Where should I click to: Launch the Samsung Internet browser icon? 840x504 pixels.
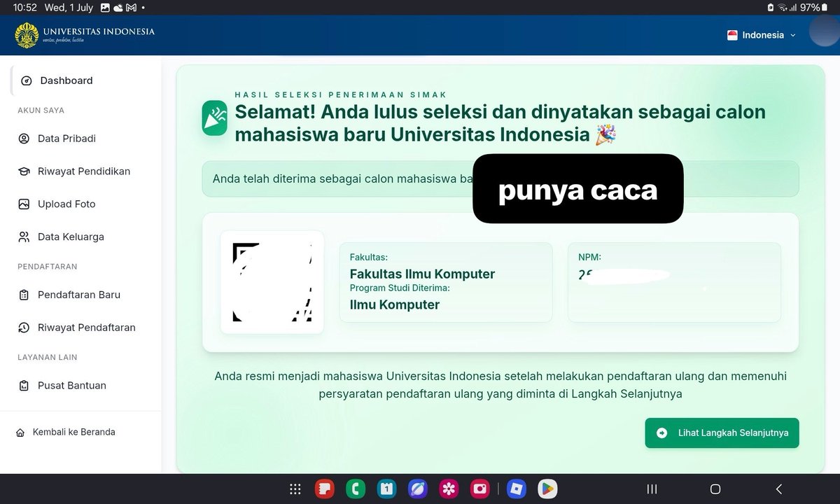[417, 489]
